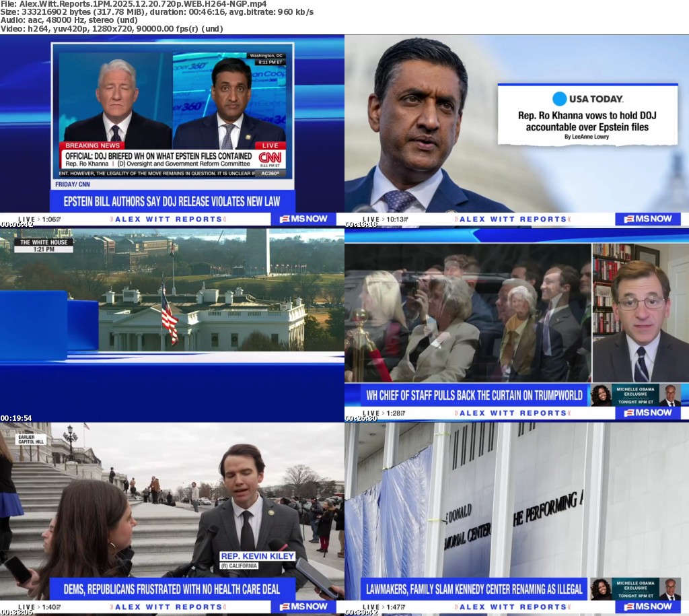Click THE WHITE HOUSE 1:21 PM label
689x616 pixels.
44,246
